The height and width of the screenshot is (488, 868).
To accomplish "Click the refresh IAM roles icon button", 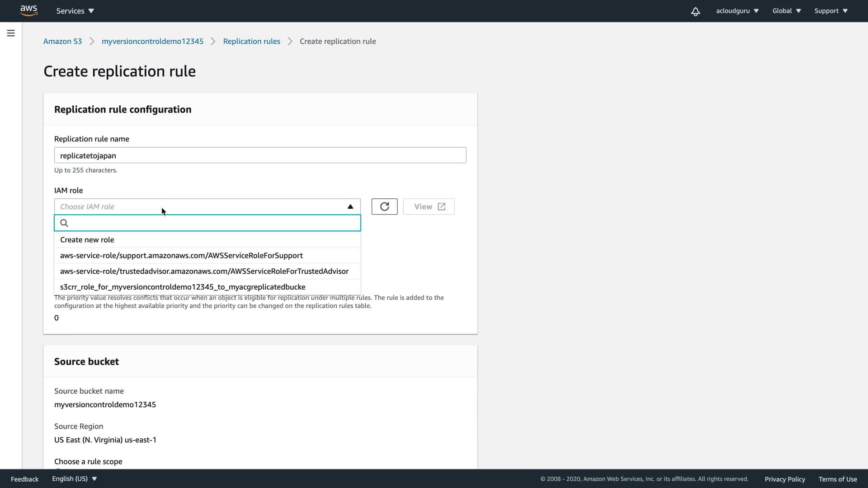I will (384, 206).
